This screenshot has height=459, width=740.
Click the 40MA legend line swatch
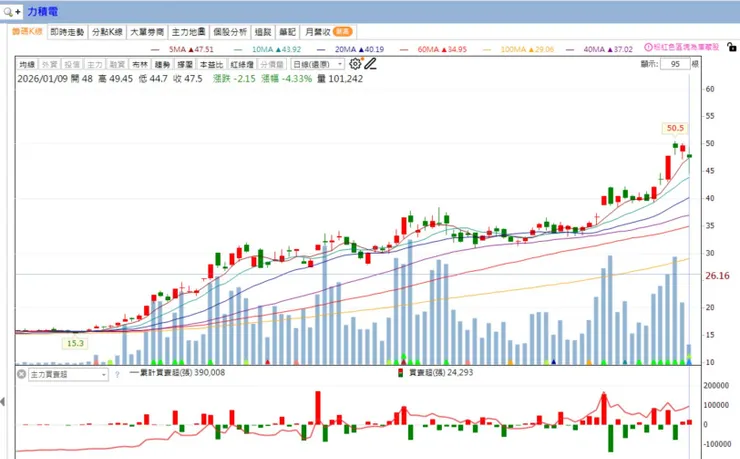pyautogui.click(x=570, y=50)
